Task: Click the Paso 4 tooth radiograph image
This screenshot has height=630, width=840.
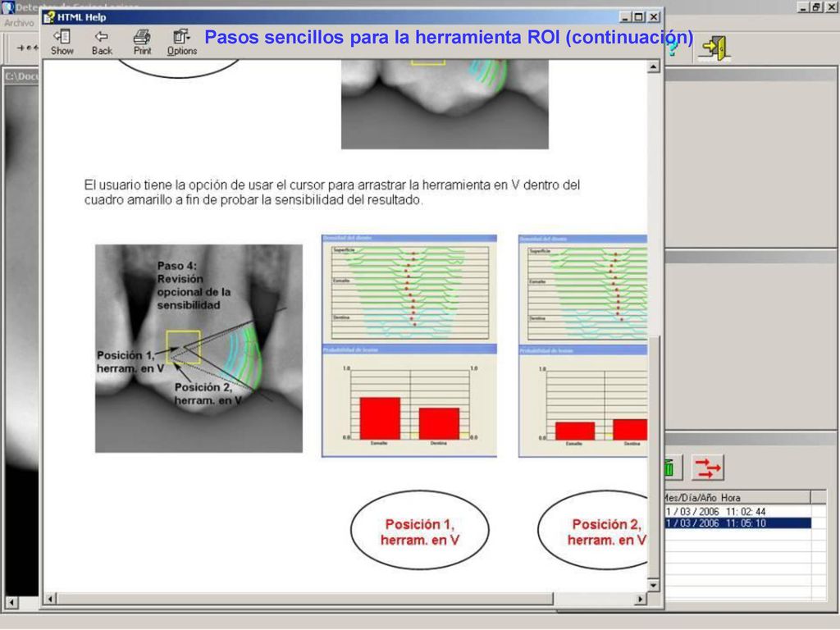Action: (x=199, y=349)
